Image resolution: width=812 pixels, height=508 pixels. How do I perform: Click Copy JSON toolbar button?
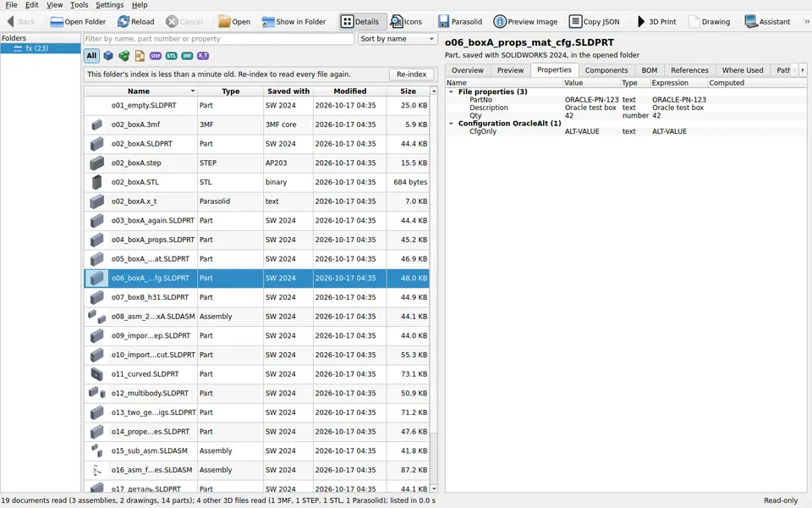(x=594, y=22)
